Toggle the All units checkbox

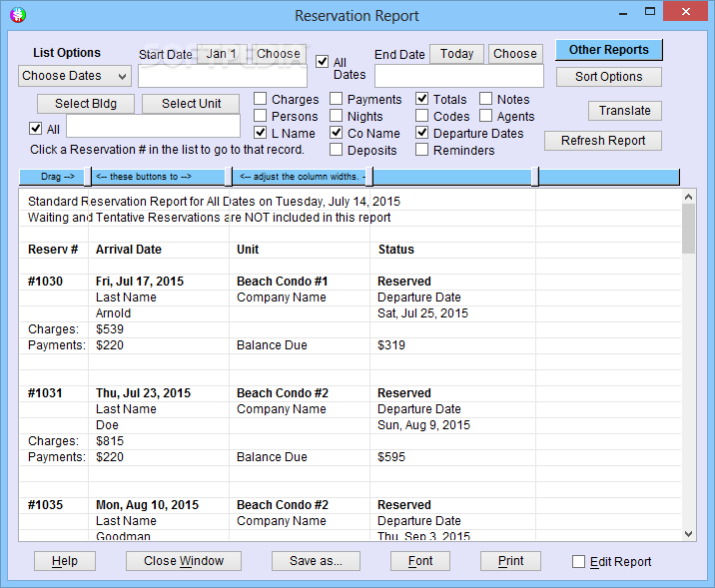(35, 129)
